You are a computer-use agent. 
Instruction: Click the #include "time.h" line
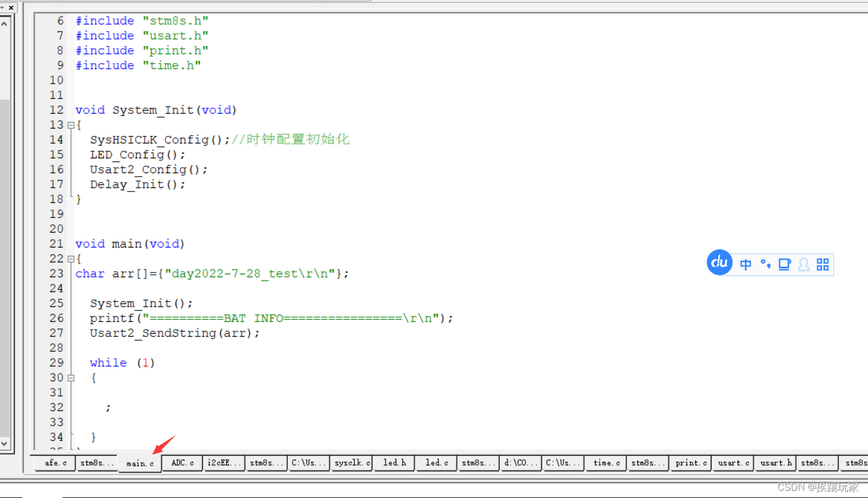tap(138, 65)
